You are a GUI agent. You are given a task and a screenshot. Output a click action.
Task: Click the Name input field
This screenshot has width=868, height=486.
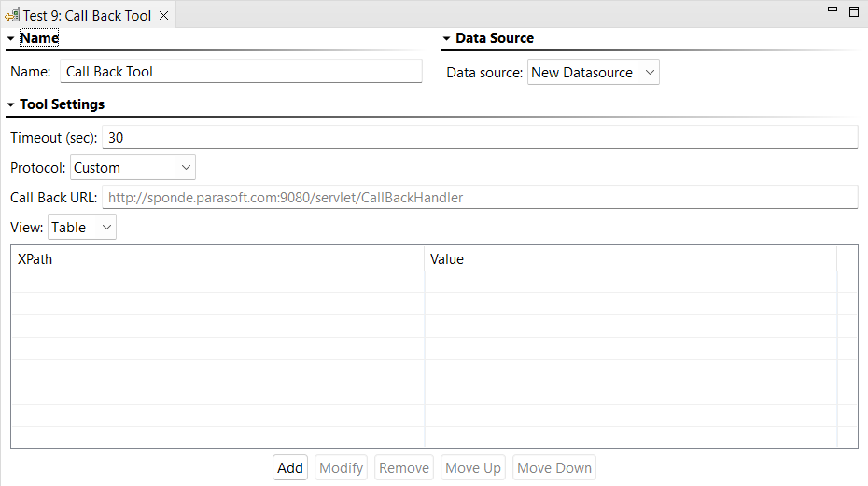click(x=241, y=72)
